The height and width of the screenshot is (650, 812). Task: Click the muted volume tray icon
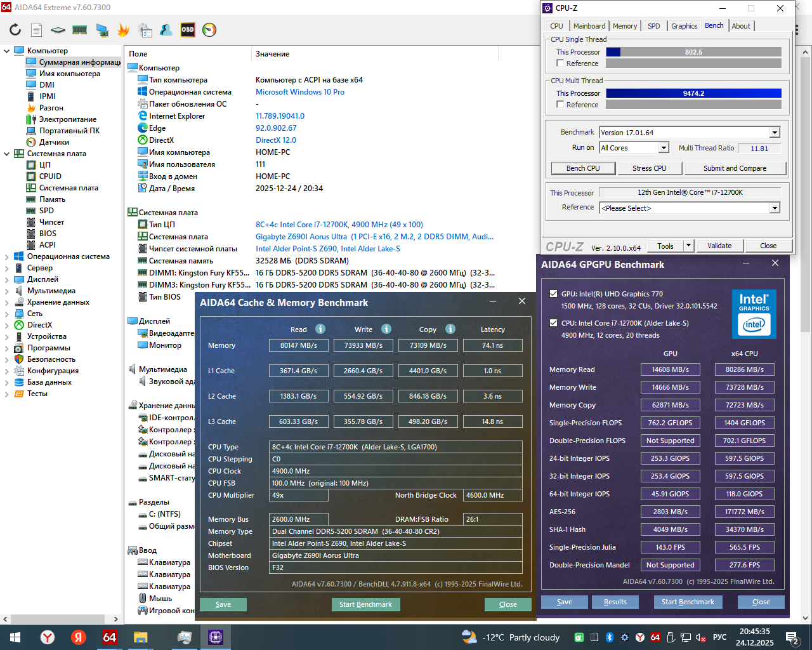click(x=701, y=637)
